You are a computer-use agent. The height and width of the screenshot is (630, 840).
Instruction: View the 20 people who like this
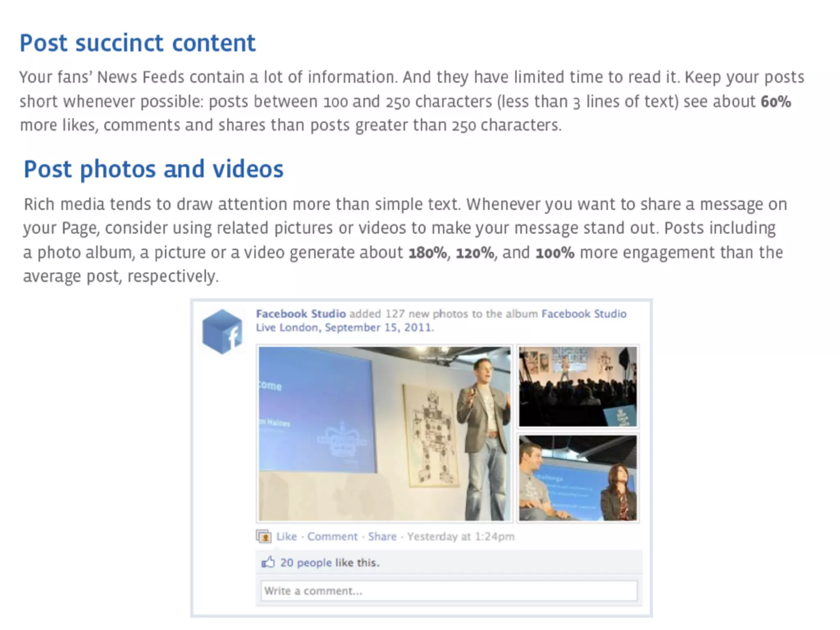306,562
